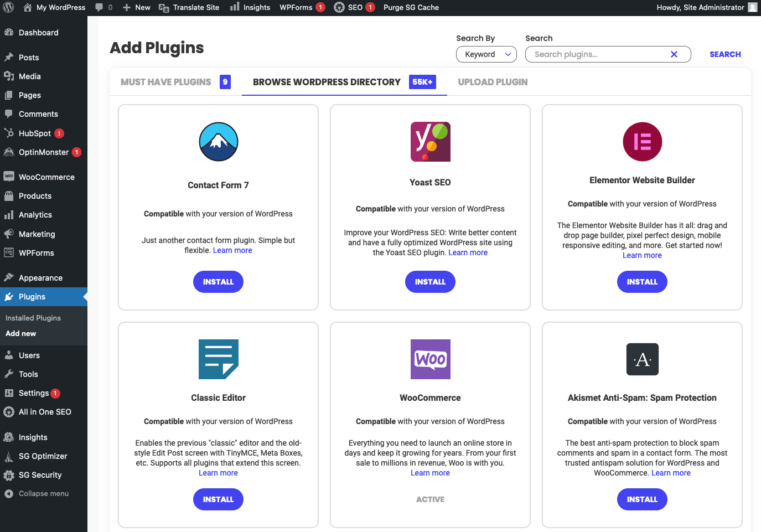
Task: Select Add new plugins submenu item
Action: pos(20,334)
